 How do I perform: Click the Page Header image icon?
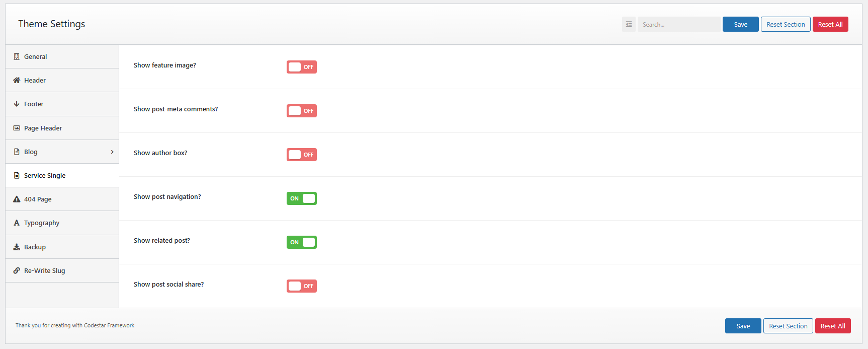tap(17, 128)
